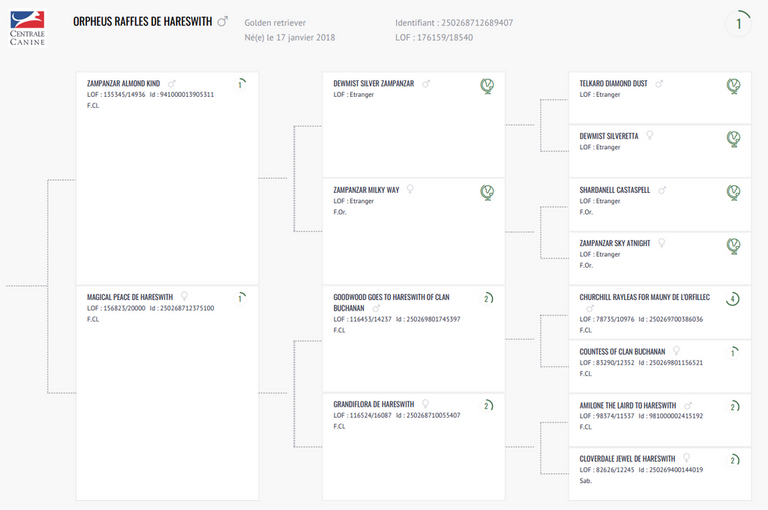The width and height of the screenshot is (768, 510).
Task: Click the trophy icon on Telkaro Diamond Dust
Action: tap(733, 87)
